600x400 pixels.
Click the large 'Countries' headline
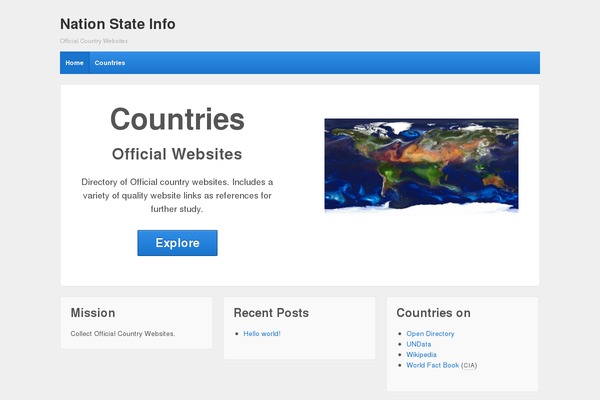tap(177, 119)
